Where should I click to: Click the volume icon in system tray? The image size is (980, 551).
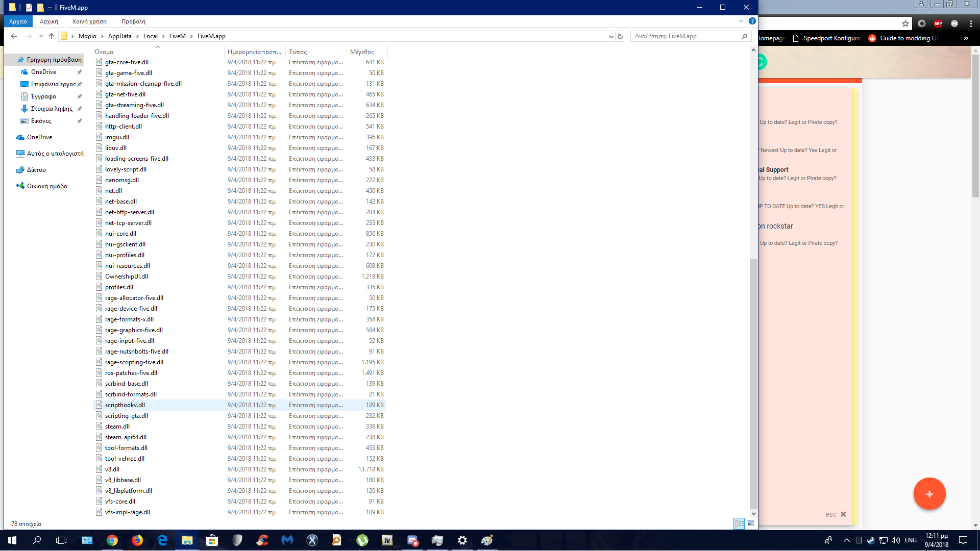[895, 540]
